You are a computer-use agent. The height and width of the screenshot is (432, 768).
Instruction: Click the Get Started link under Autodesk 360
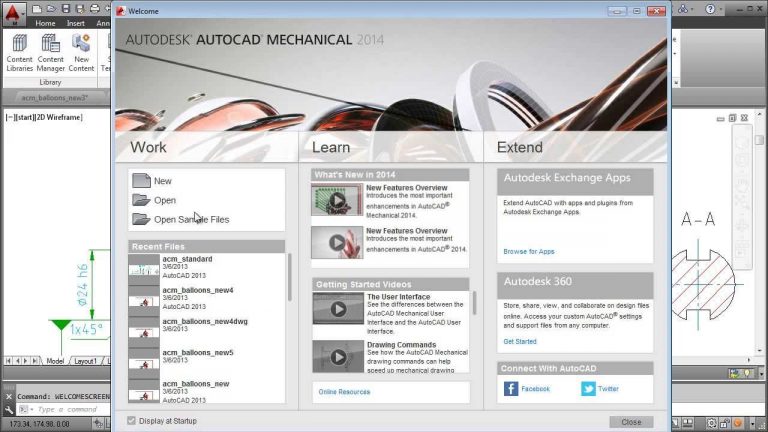coord(520,341)
